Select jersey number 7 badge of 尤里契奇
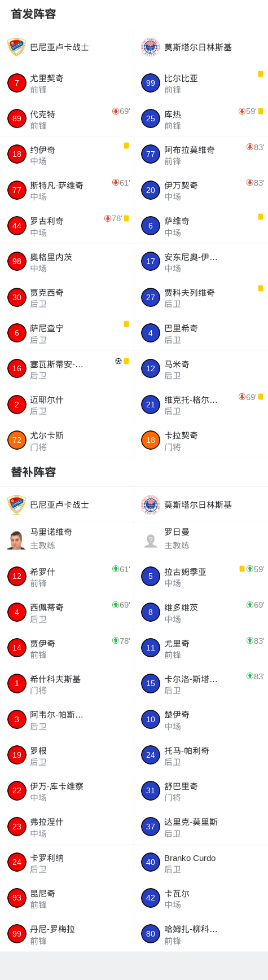The image size is (268, 980). tap(17, 83)
